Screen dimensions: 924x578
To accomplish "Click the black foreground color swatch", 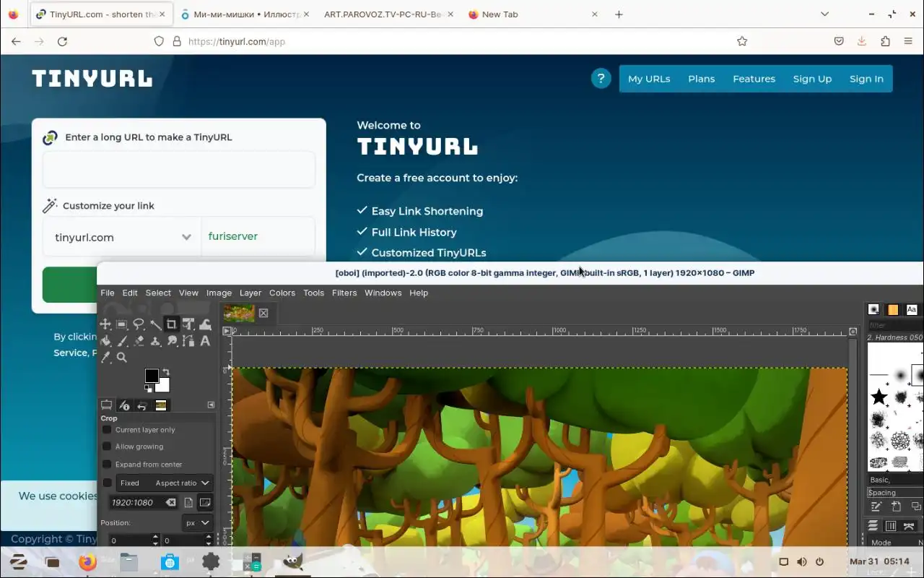I will point(150,374).
